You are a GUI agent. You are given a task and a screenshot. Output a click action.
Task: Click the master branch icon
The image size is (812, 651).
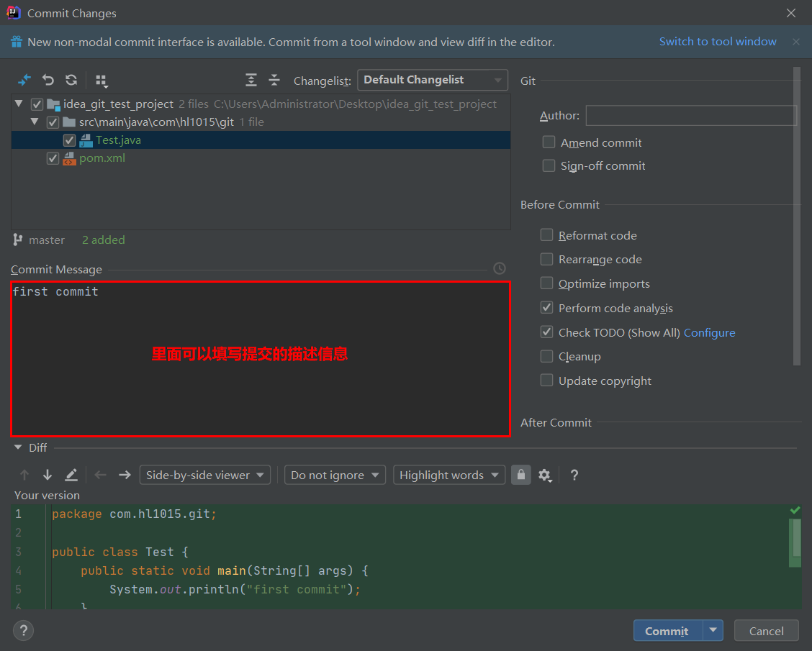17,240
